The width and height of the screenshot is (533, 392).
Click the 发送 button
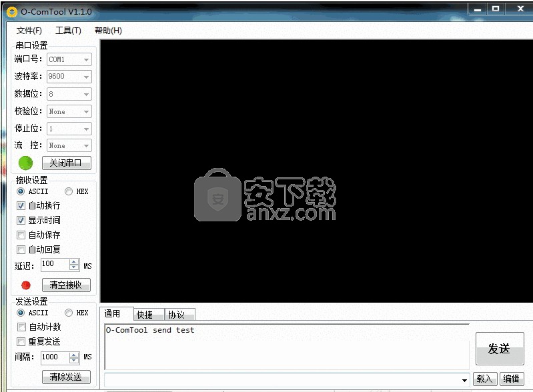(x=500, y=349)
